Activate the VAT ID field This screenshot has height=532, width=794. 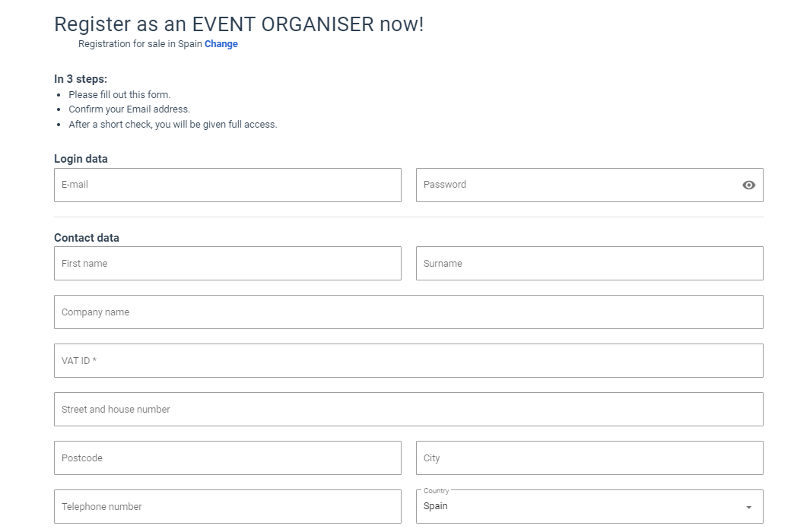point(408,361)
